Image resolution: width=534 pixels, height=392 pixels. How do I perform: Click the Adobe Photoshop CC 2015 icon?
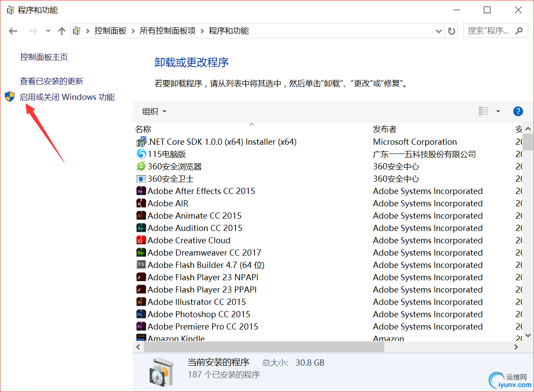pos(141,314)
